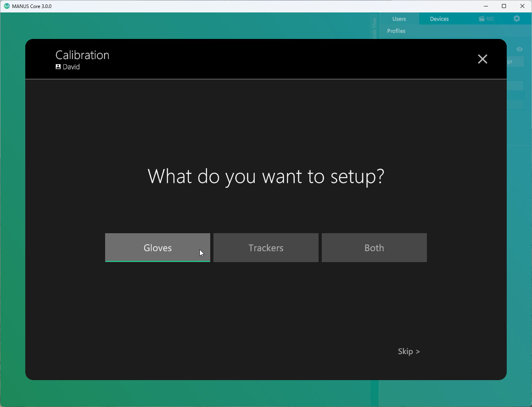532x407 pixels.
Task: Toggle the eye visibility icon
Action: pyautogui.click(x=520, y=49)
